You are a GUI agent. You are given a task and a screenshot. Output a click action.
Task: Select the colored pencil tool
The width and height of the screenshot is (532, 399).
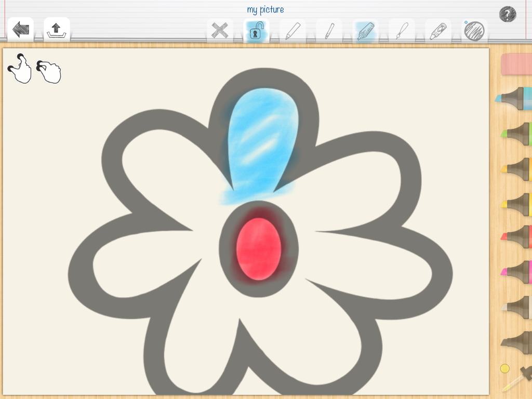coord(292,31)
